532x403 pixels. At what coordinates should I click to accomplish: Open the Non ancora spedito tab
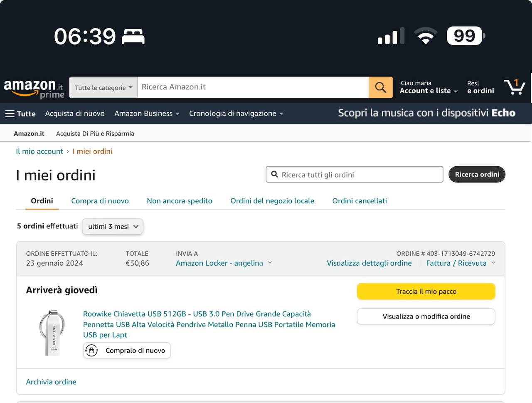(180, 201)
